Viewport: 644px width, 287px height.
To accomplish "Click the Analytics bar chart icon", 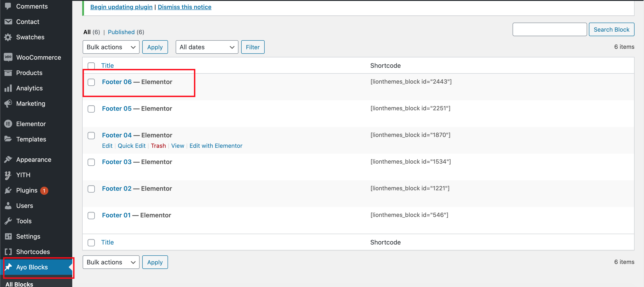I will click(x=8, y=88).
